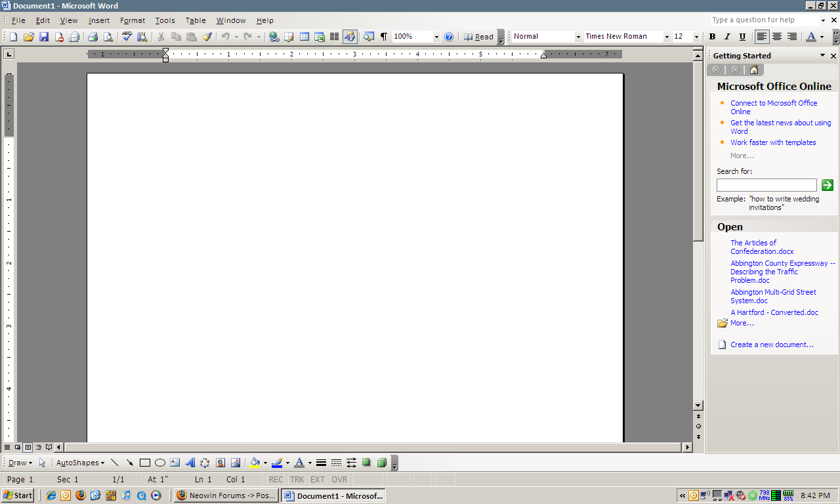840x504 pixels.
Task: Enable italic formatting
Action: (726, 36)
